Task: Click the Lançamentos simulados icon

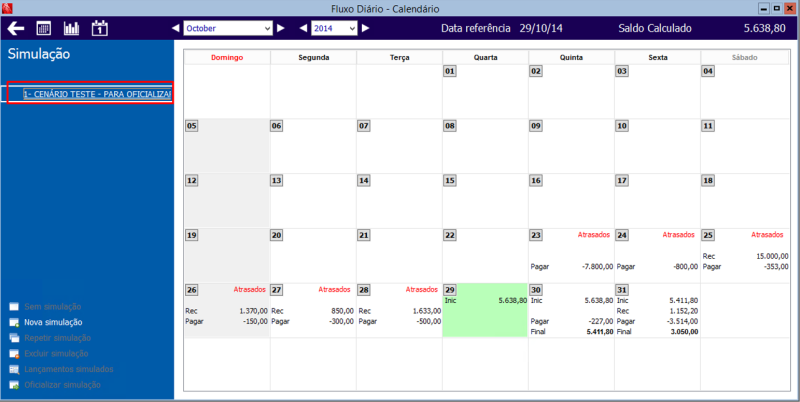Action: pos(14,369)
